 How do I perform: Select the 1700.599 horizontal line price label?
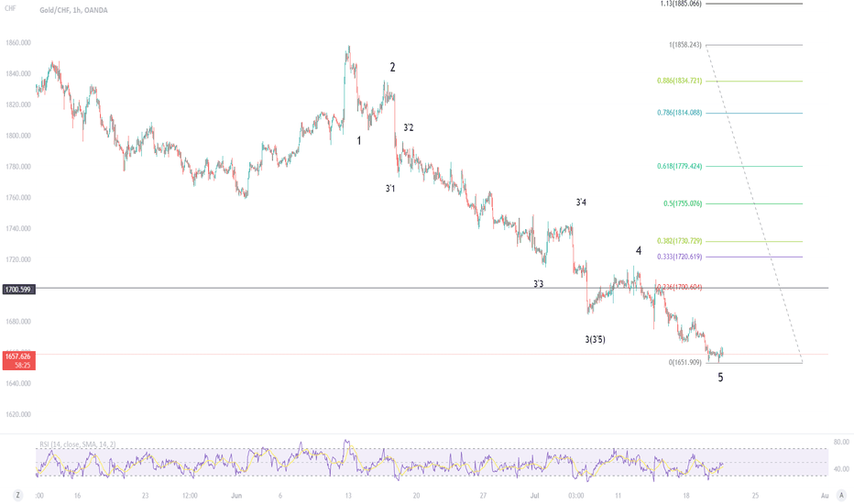tap(18, 290)
